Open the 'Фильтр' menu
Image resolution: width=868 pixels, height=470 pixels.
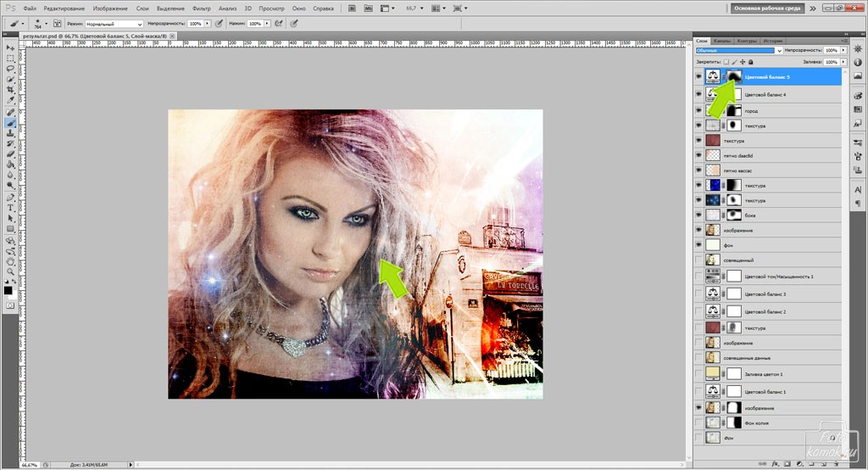point(202,8)
